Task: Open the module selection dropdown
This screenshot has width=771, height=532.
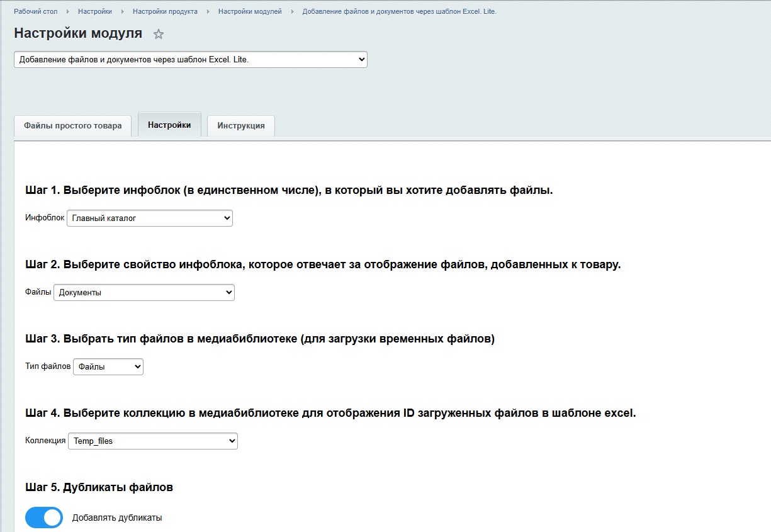Action: (x=190, y=59)
